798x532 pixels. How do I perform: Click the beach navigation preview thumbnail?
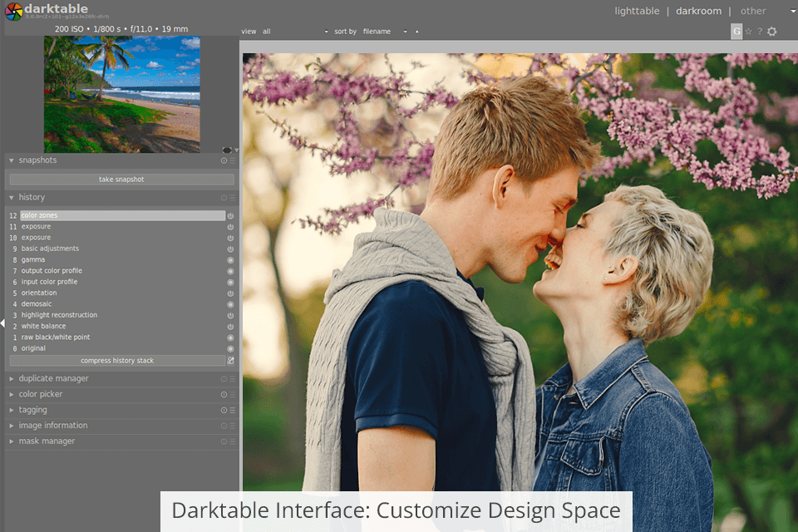point(121,93)
